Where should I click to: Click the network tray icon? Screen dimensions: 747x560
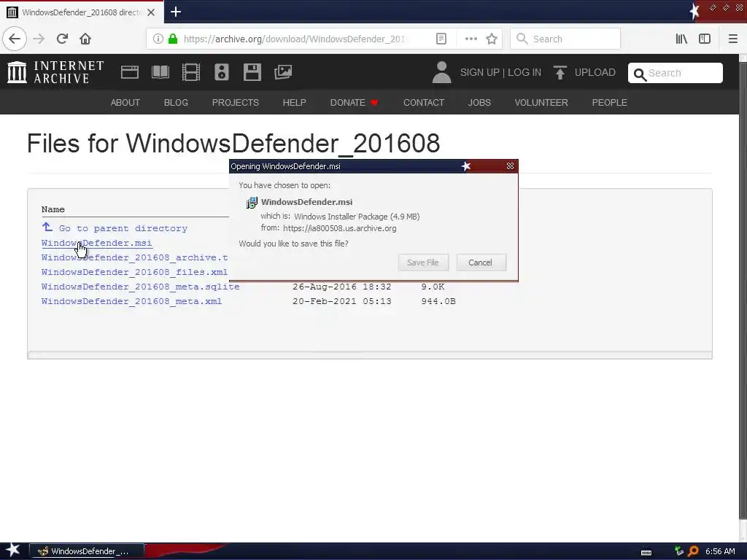pyautogui.click(x=679, y=551)
